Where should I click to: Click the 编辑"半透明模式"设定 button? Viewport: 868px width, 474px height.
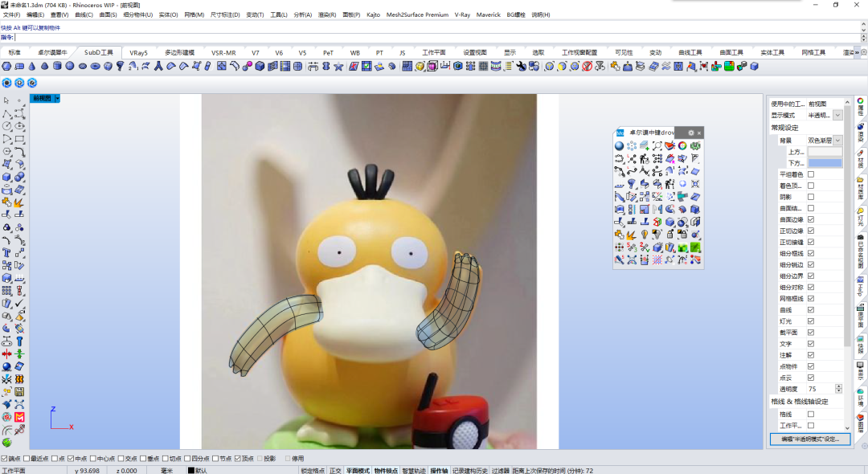point(810,439)
